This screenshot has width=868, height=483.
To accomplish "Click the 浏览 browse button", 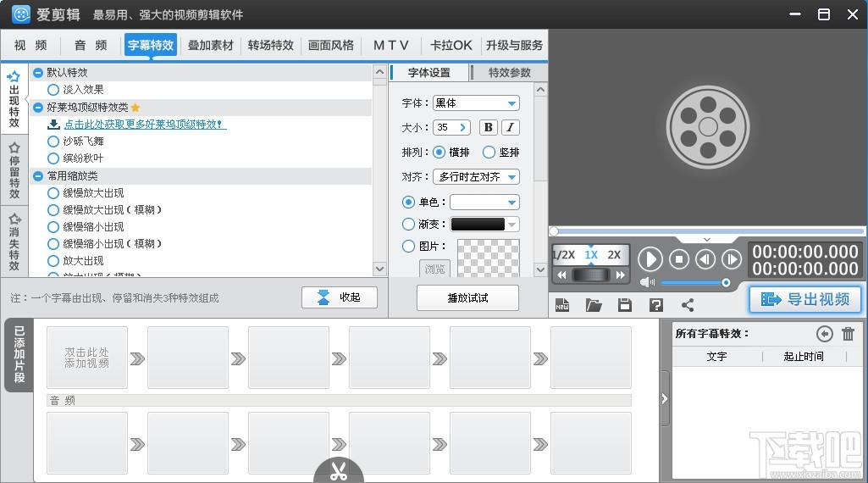I will [x=434, y=269].
